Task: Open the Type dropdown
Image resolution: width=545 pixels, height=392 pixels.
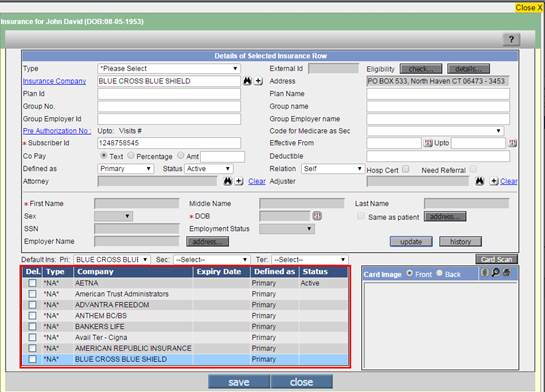Action: [x=169, y=68]
